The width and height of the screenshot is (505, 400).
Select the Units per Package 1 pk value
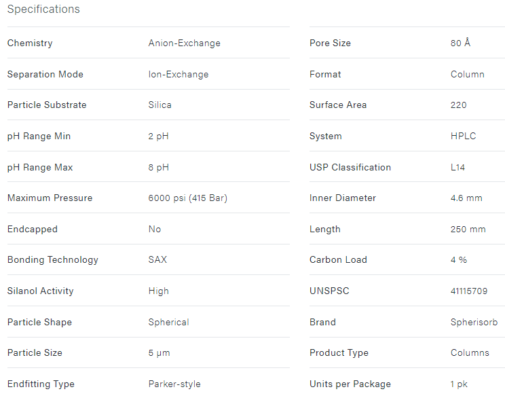point(459,384)
